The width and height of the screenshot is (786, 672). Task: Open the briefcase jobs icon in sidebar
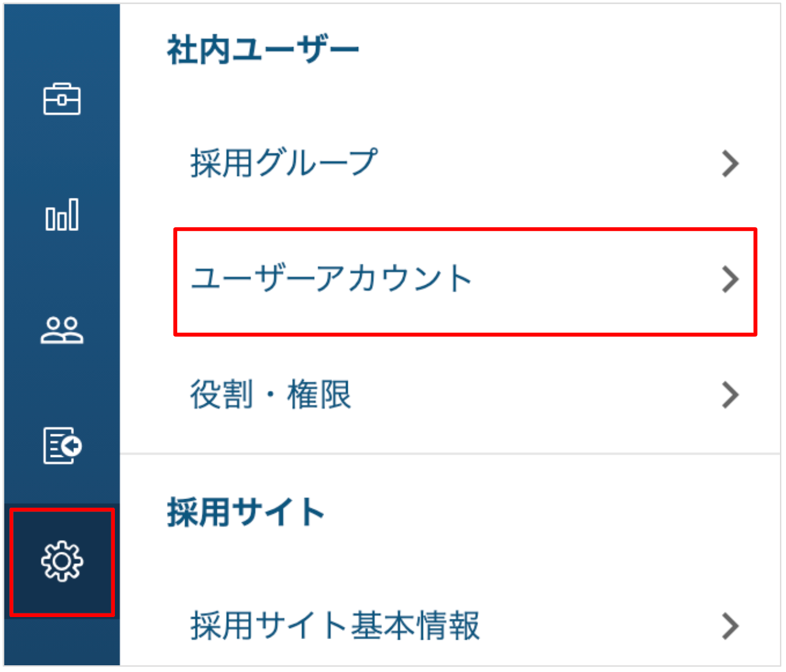(62, 99)
